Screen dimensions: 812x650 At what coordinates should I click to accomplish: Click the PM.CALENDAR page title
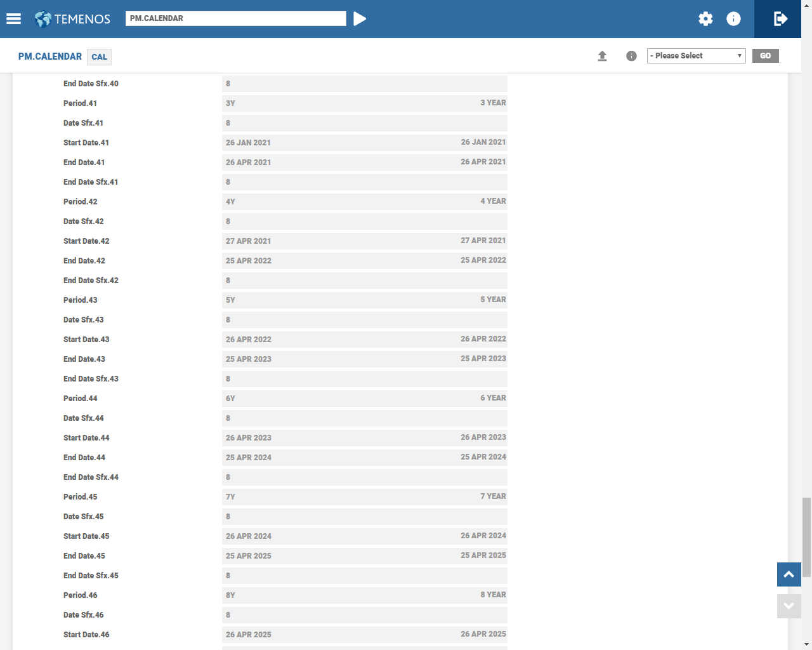pyautogui.click(x=50, y=56)
